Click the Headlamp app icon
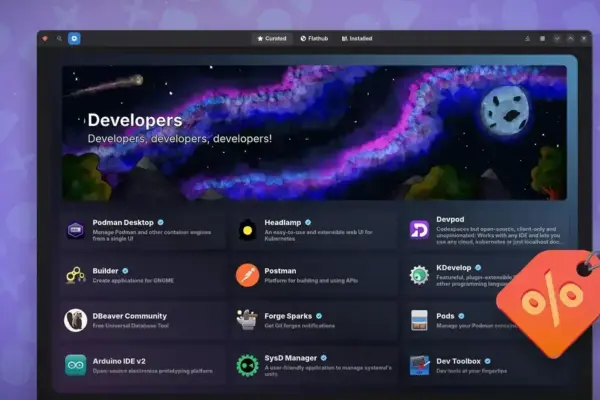Viewport: 600px width, 400px height. click(248, 230)
